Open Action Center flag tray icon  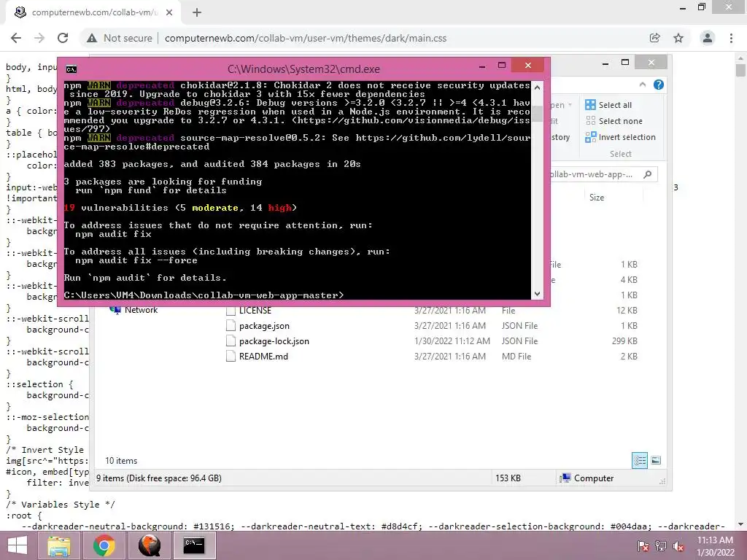click(643, 546)
